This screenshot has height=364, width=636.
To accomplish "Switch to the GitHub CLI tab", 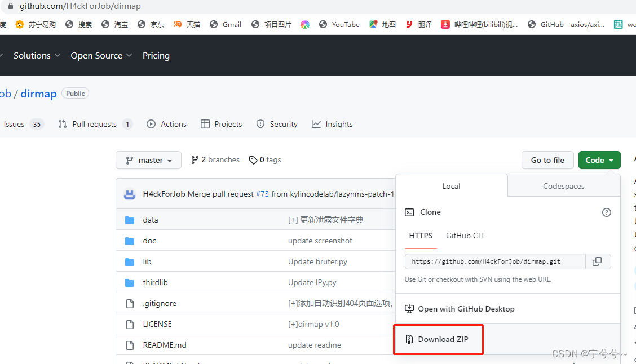I will point(465,236).
